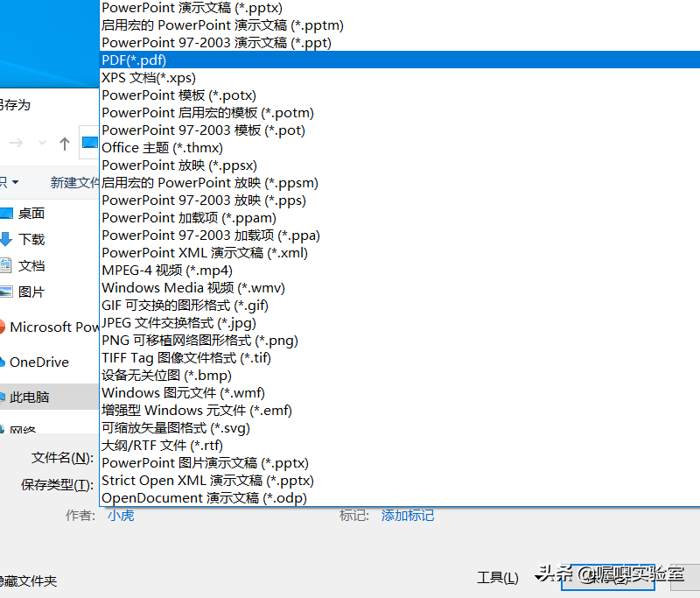The height and width of the screenshot is (598, 700).
Task: Select TIFF Tag 图像文件格式 (*.tif)
Action: click(400, 358)
